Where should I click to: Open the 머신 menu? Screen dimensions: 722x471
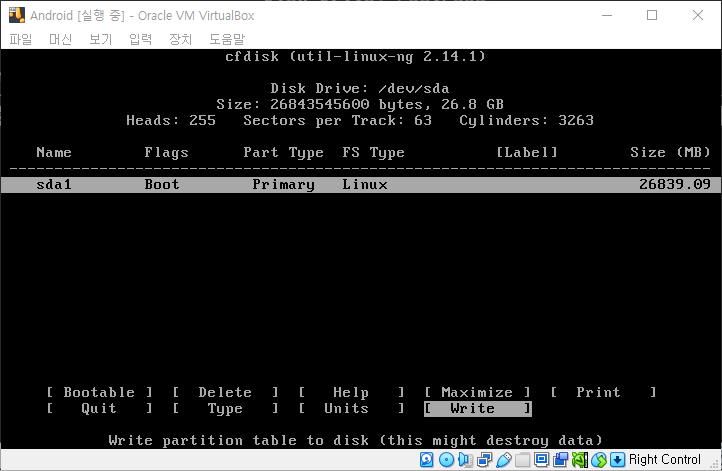point(60,39)
